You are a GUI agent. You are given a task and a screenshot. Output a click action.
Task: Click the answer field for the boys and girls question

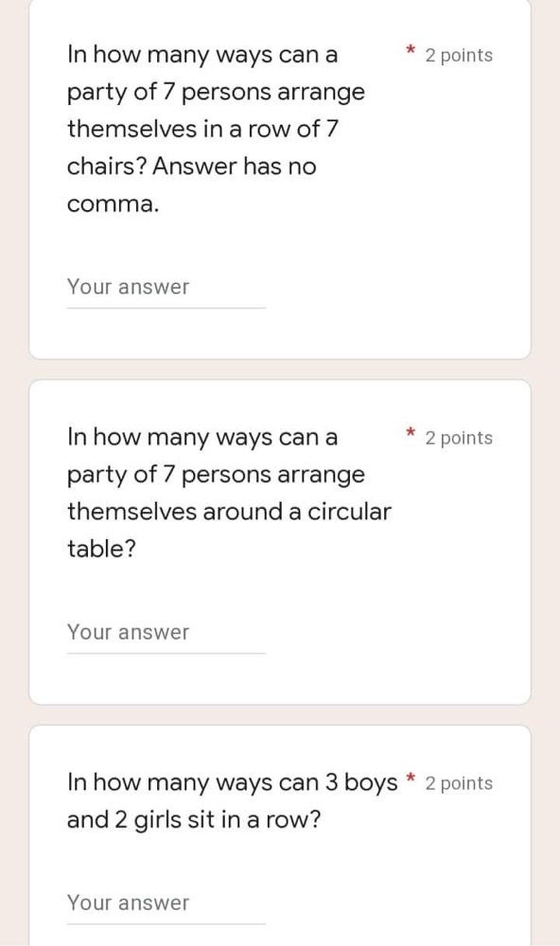(x=166, y=902)
